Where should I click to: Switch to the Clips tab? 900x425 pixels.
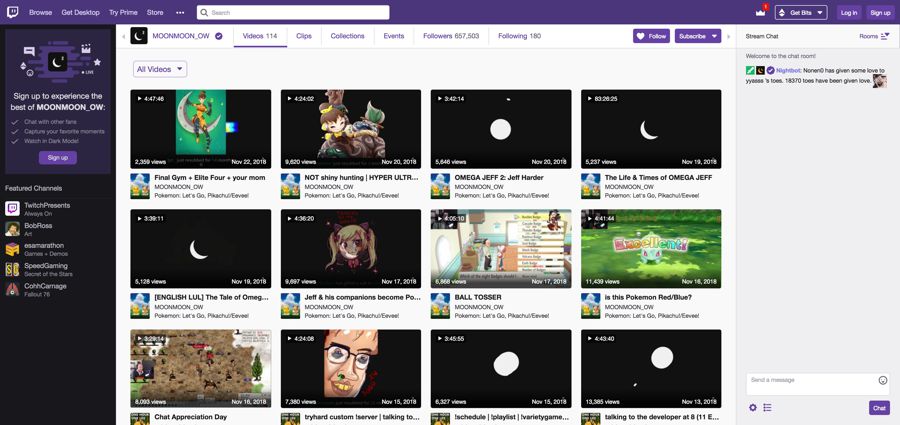pyautogui.click(x=304, y=36)
